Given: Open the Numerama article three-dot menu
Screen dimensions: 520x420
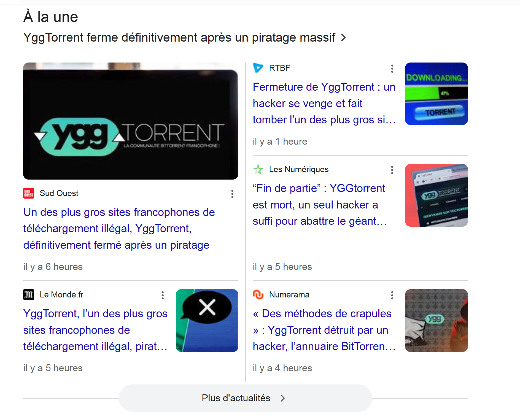Looking at the screenshot, I should point(392,295).
